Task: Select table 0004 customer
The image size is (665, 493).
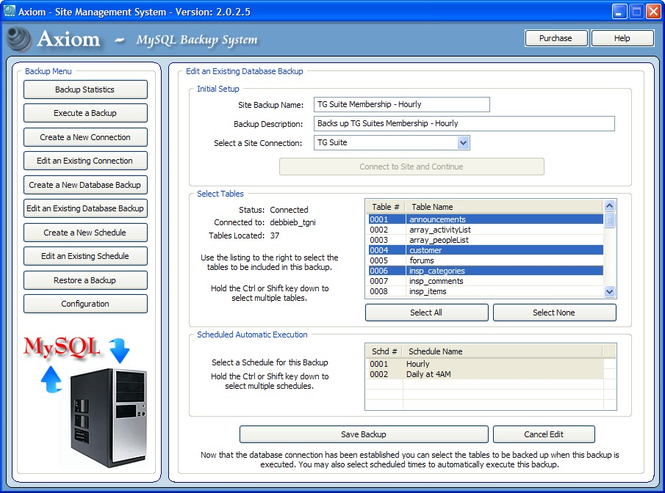Action: tap(485, 250)
